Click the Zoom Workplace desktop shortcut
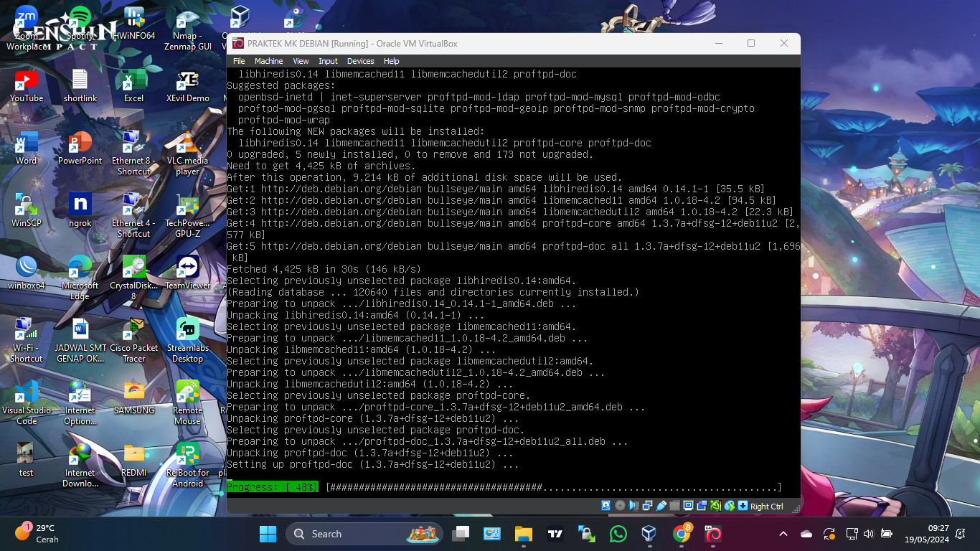Image resolution: width=980 pixels, height=551 pixels. [x=27, y=28]
